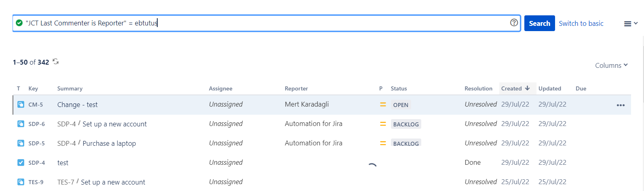
Task: Click the OPEN status badge of CM-5
Action: click(x=401, y=105)
